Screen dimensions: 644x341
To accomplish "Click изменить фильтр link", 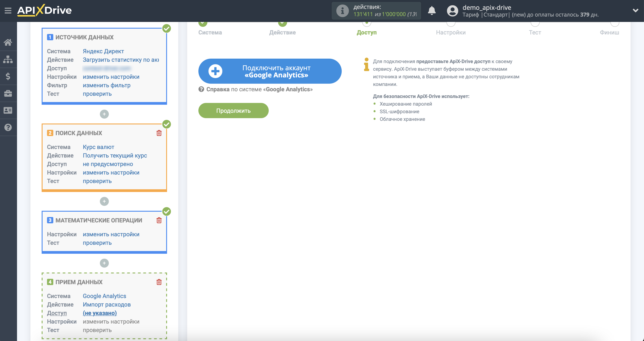I will click(x=107, y=85).
